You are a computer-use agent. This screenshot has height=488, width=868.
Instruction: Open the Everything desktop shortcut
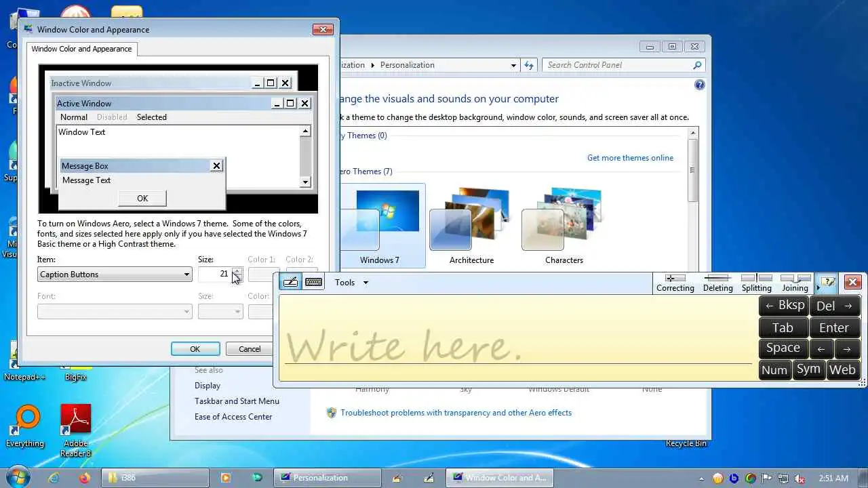pos(26,427)
